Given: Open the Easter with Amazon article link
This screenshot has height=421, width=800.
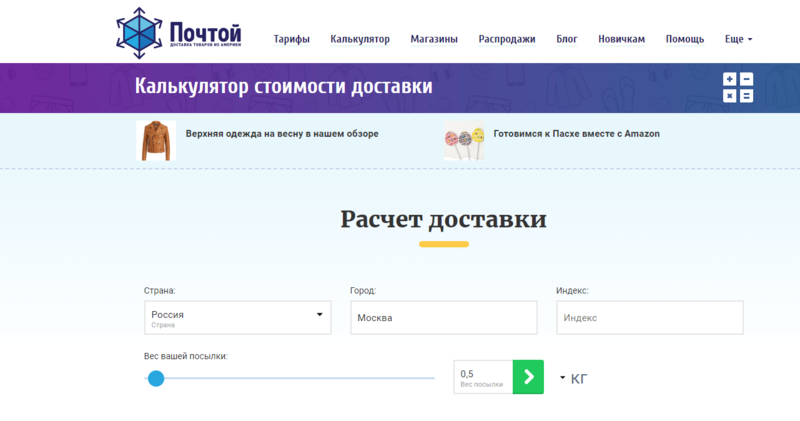Looking at the screenshot, I should [x=576, y=133].
